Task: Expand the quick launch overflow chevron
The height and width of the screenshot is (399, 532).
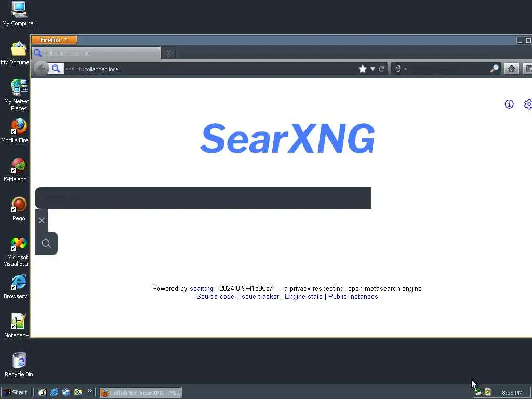Action: pyautogui.click(x=89, y=391)
